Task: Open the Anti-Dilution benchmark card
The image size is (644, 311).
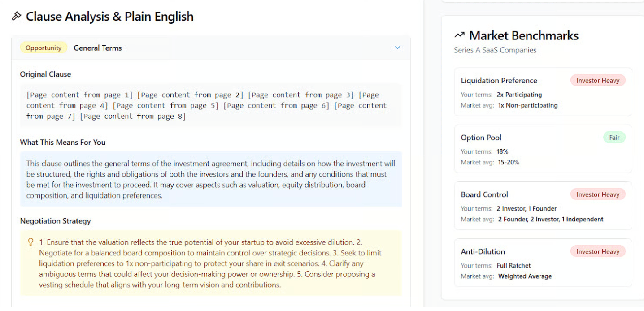Action: click(x=543, y=263)
